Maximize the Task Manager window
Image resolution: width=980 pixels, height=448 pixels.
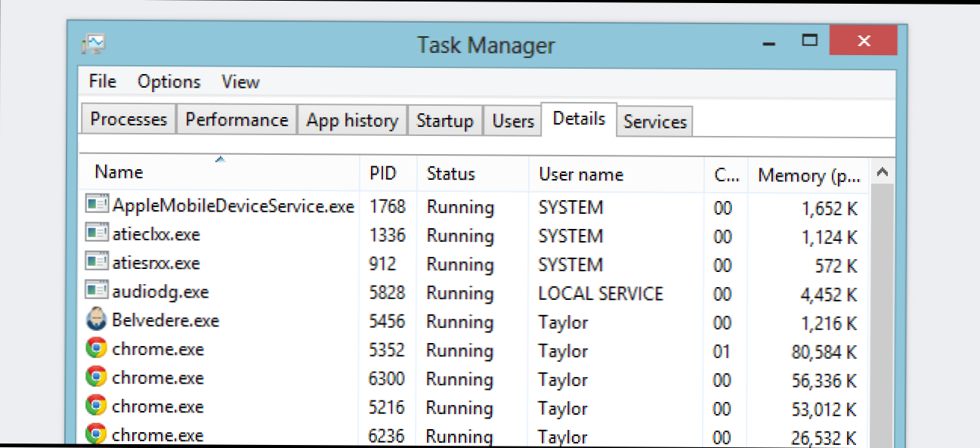pyautogui.click(x=811, y=41)
